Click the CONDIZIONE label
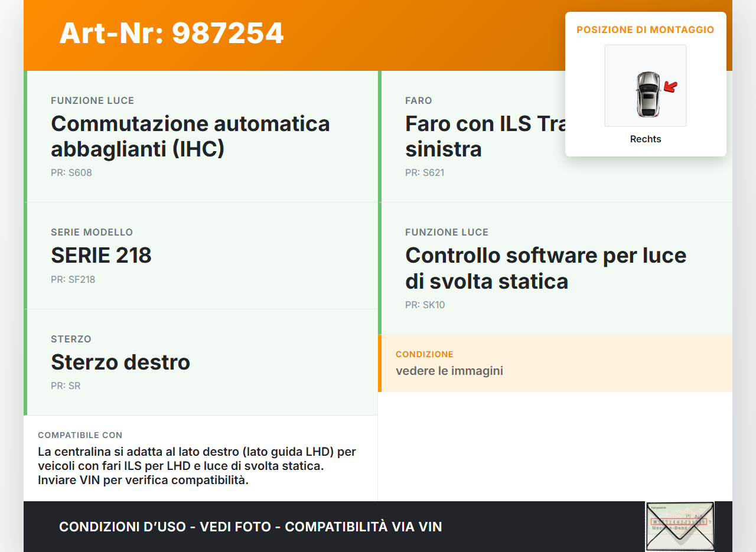756x552 pixels. pos(424,354)
